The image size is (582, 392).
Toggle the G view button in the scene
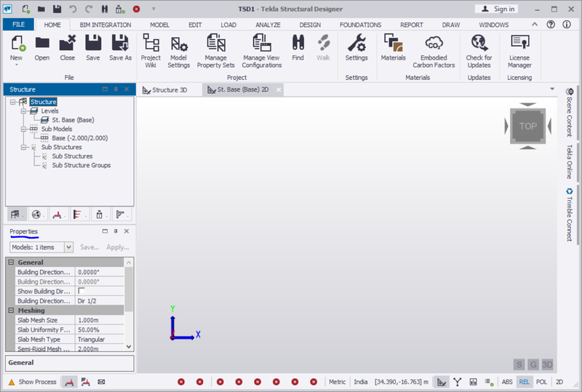533,364
